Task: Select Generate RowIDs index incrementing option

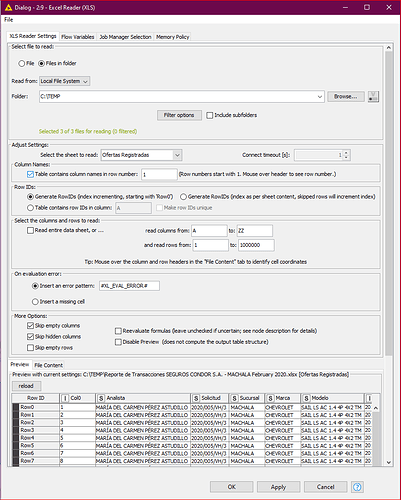Action: 31,197
